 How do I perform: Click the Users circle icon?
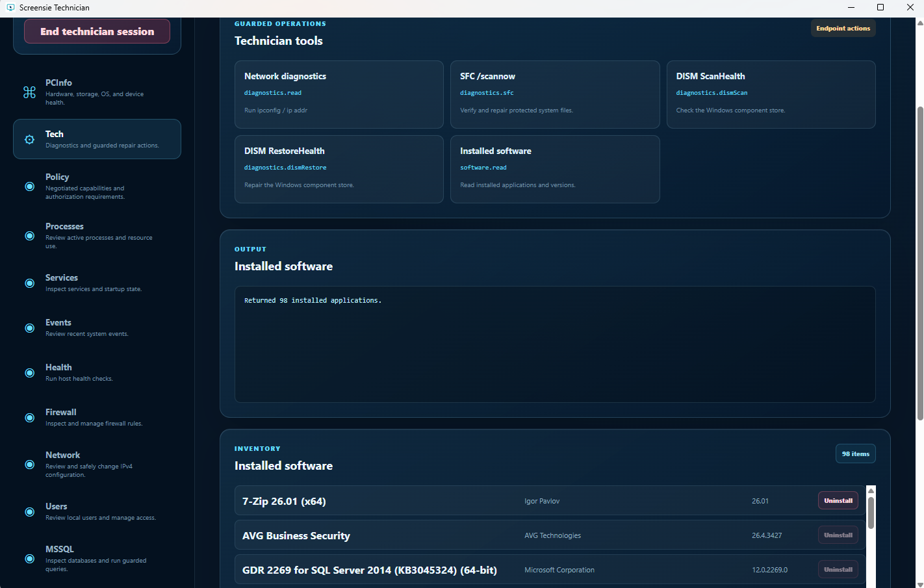click(29, 512)
